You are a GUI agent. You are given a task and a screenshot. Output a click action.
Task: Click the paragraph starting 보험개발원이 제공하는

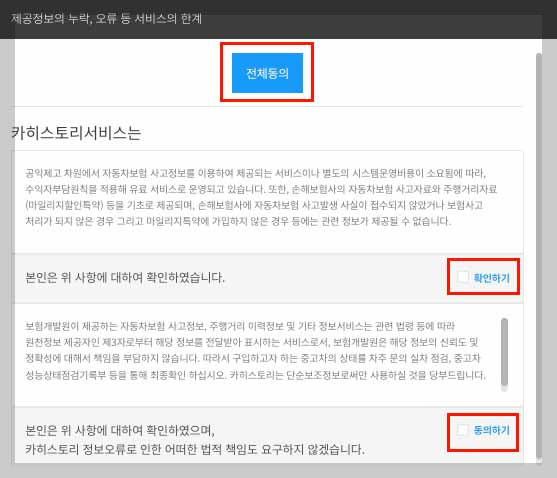[255, 351]
